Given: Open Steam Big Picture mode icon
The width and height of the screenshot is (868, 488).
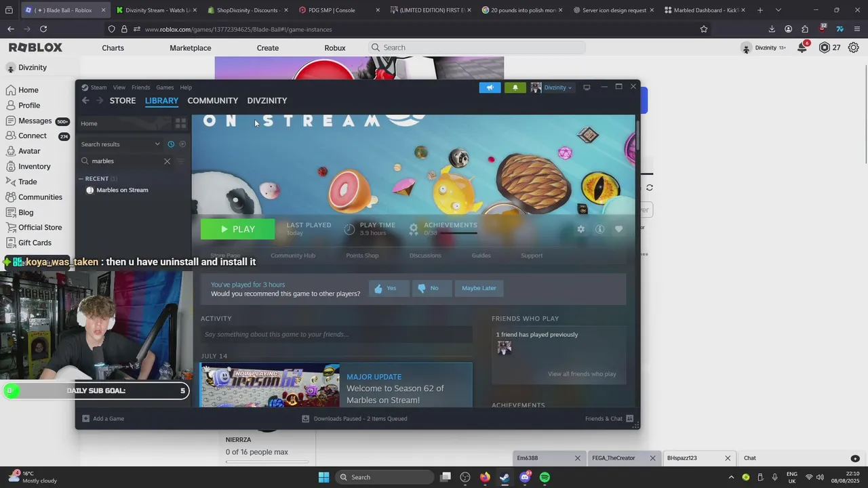Looking at the screenshot, I should tap(587, 87).
